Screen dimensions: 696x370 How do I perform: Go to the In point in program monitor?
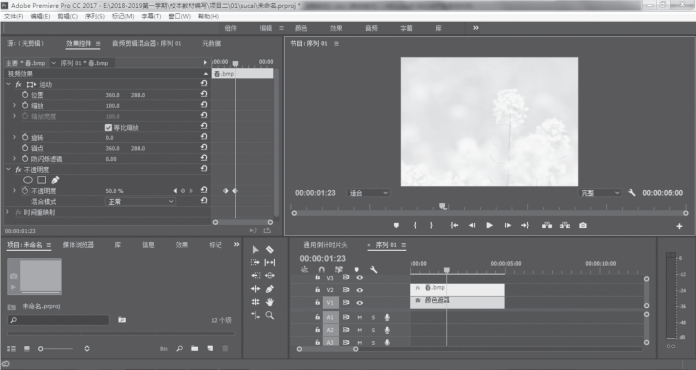[x=454, y=225]
